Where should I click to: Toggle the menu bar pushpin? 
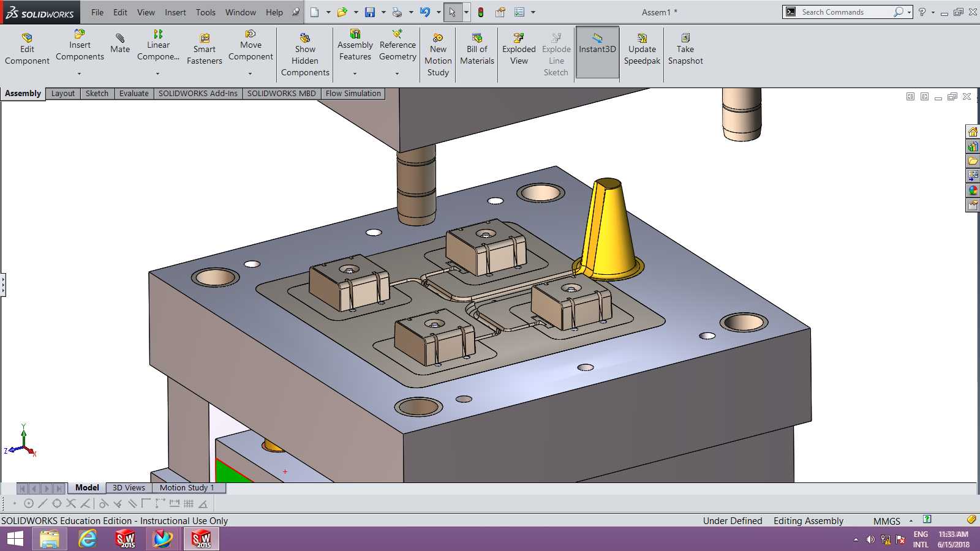[x=296, y=12]
